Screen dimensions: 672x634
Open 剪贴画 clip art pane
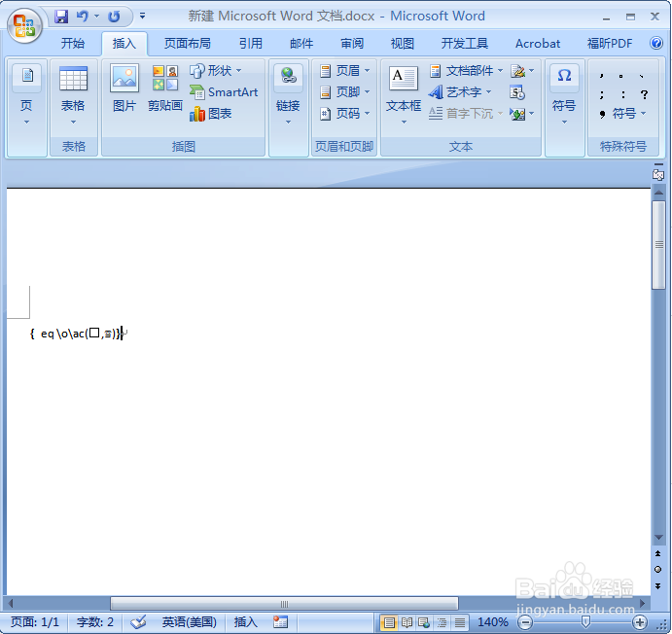[x=165, y=88]
